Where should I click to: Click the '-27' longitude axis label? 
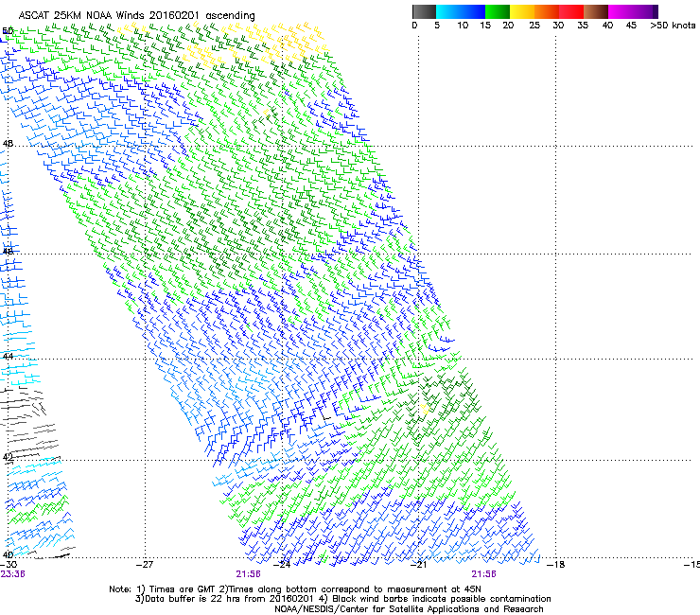tap(144, 564)
